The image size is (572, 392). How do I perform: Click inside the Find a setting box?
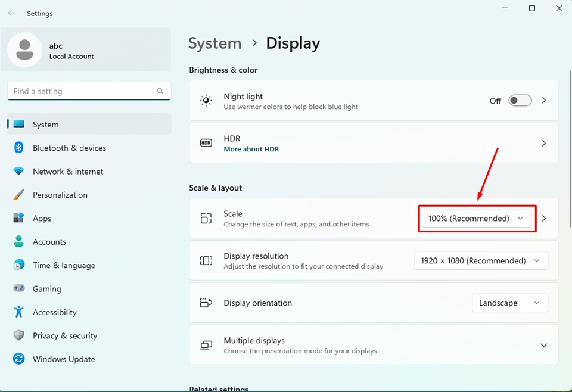[83, 91]
